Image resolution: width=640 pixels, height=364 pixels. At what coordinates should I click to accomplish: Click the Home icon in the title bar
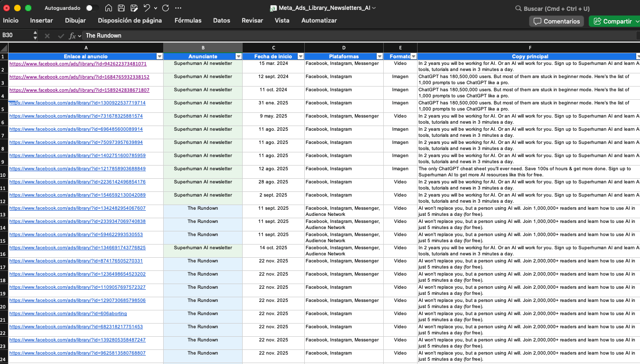[109, 8]
